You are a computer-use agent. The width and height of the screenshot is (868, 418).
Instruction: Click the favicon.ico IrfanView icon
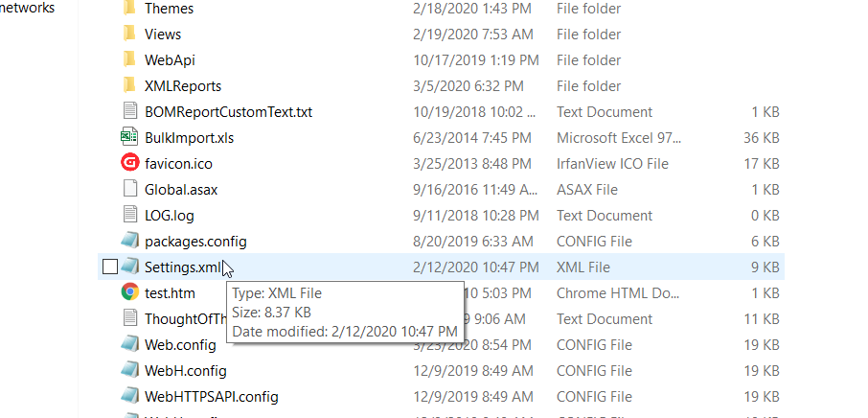[x=129, y=164]
